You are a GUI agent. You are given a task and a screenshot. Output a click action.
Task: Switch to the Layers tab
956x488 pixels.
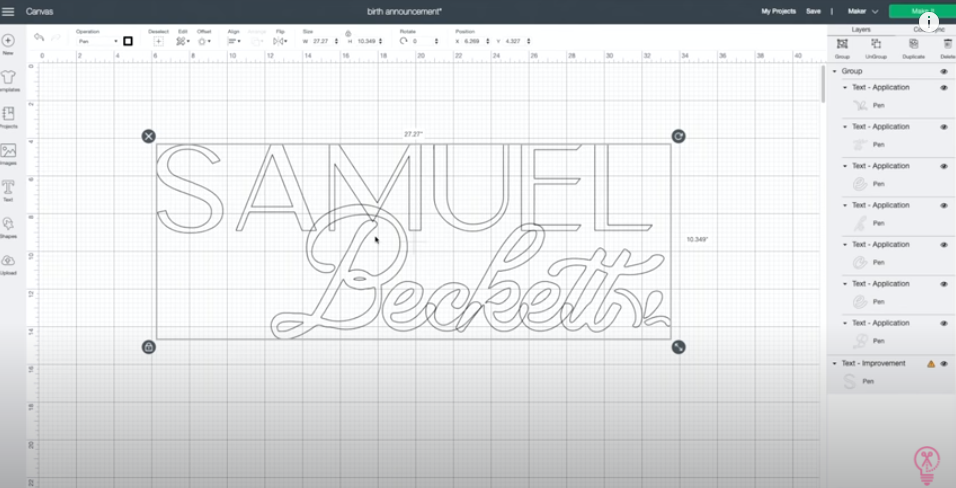(x=861, y=29)
